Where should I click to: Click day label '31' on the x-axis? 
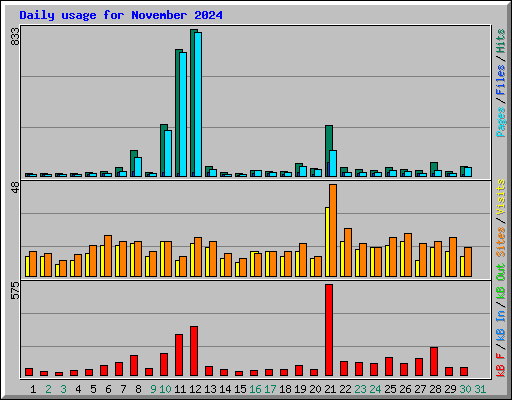[480, 389]
